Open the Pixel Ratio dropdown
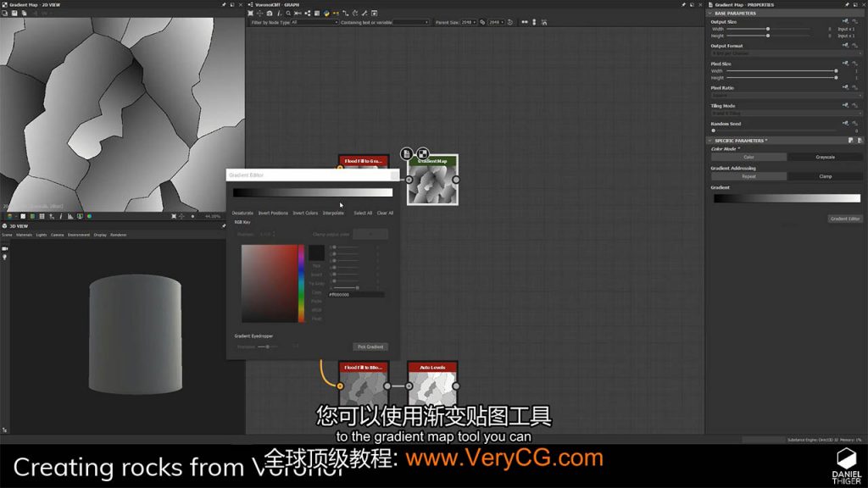 click(x=787, y=95)
